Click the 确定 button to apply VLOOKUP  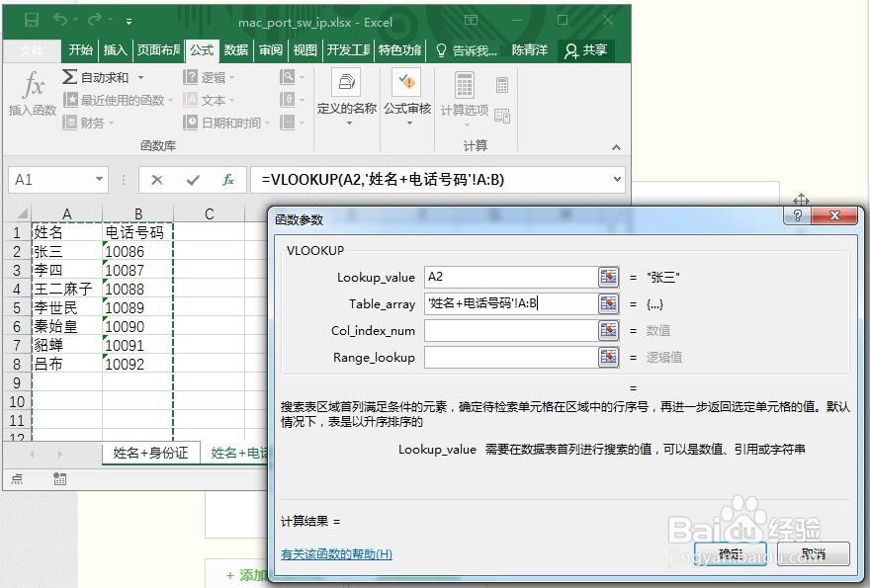tap(730, 555)
